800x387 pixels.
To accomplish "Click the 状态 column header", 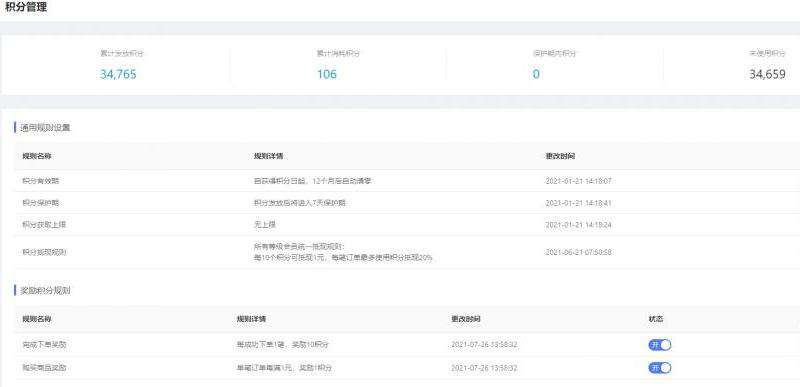I will point(656,319).
